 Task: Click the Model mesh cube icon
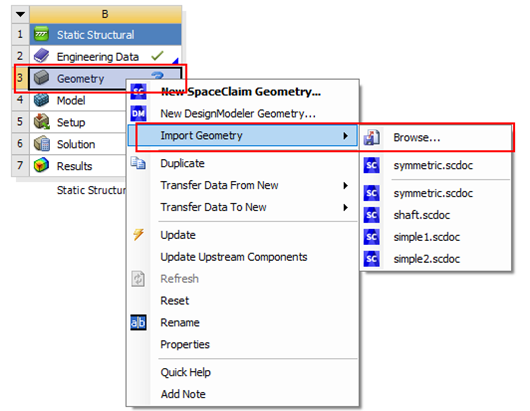coord(42,100)
